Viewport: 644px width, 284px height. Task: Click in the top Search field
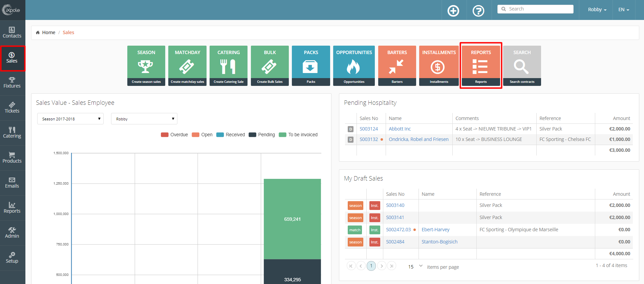(x=535, y=9)
